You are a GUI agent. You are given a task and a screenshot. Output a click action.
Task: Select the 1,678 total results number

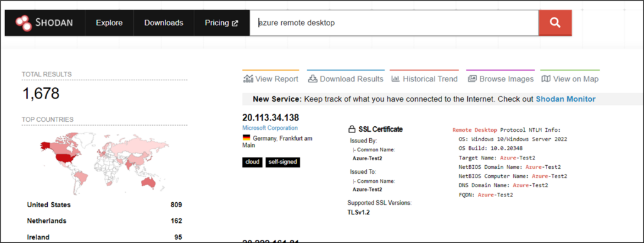[41, 94]
